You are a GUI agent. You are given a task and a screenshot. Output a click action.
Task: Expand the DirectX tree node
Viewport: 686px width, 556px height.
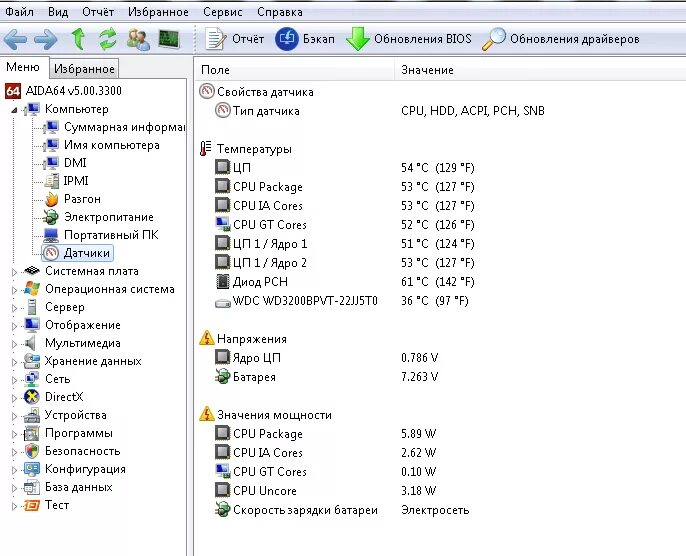click(14, 398)
